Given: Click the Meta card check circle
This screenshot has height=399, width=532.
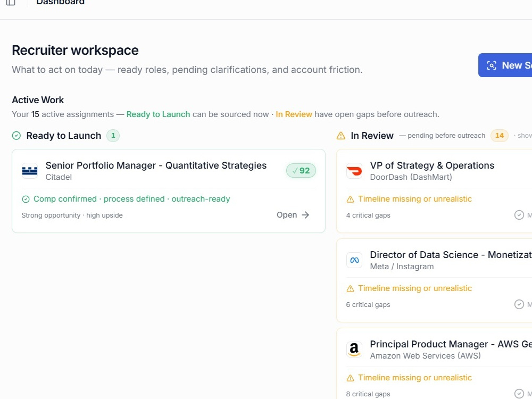Looking at the screenshot, I should [x=519, y=304].
